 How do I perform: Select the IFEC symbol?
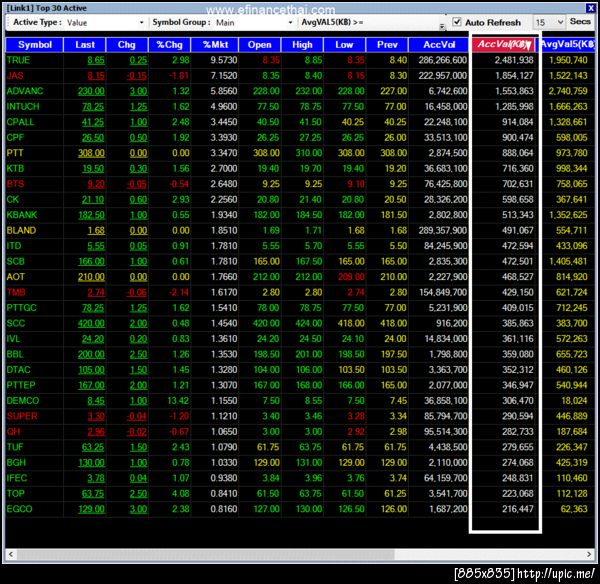[x=17, y=478]
